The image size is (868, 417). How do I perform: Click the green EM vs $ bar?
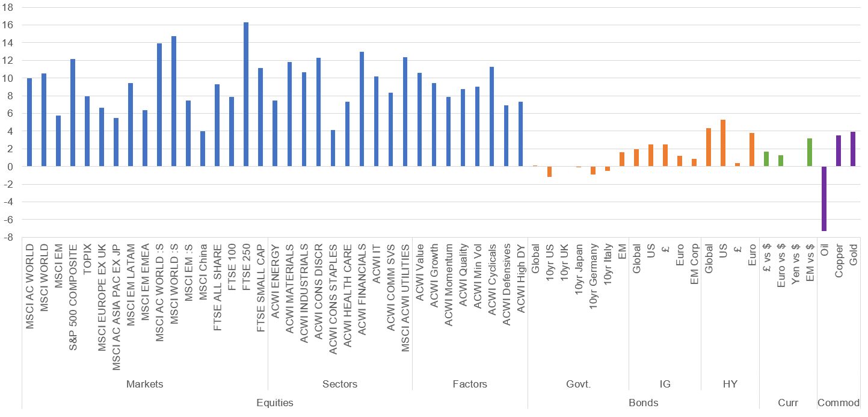tap(810, 152)
